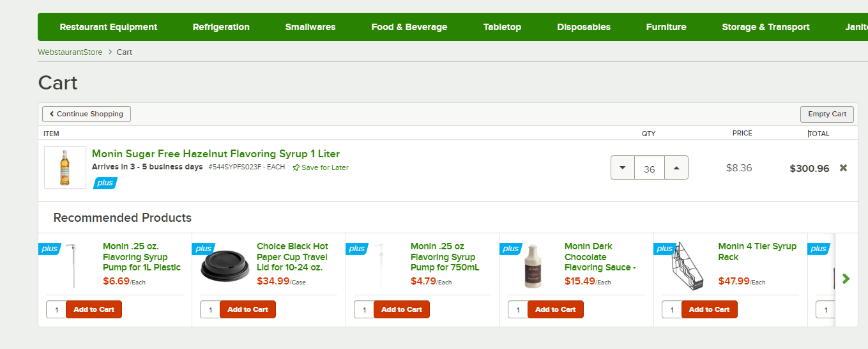The width and height of the screenshot is (868, 349).
Task: Go to WebstaurantStore breadcrumb link
Action: coord(70,52)
